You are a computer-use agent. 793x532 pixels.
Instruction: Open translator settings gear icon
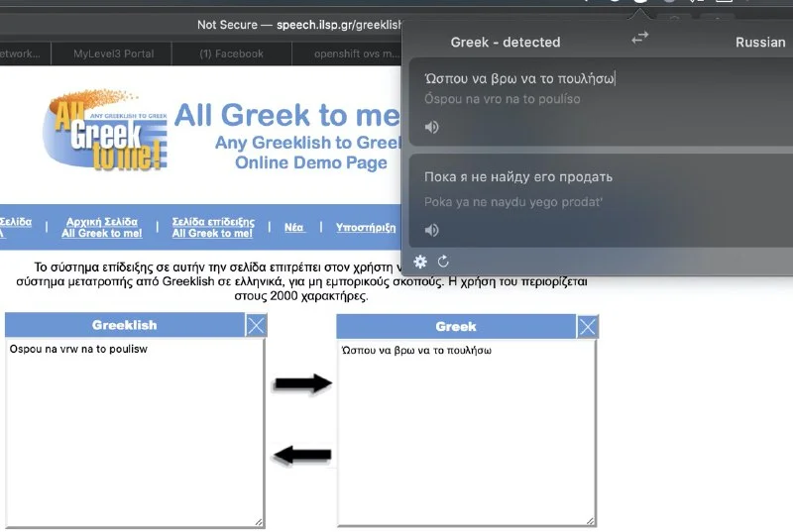pyautogui.click(x=420, y=262)
